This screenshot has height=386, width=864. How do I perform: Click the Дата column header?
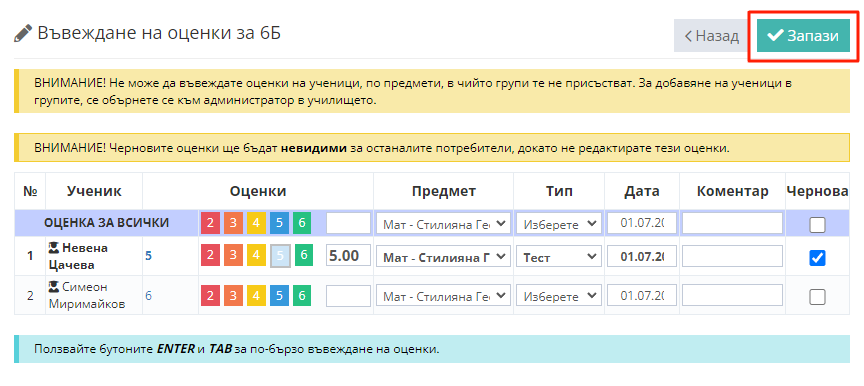point(642,192)
